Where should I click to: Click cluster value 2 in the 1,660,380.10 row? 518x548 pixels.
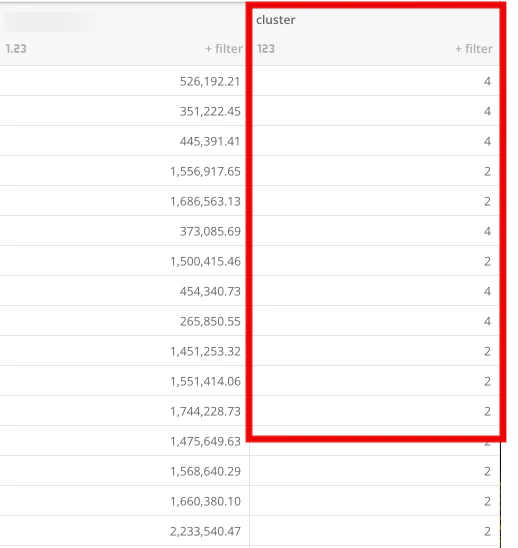[487, 502]
